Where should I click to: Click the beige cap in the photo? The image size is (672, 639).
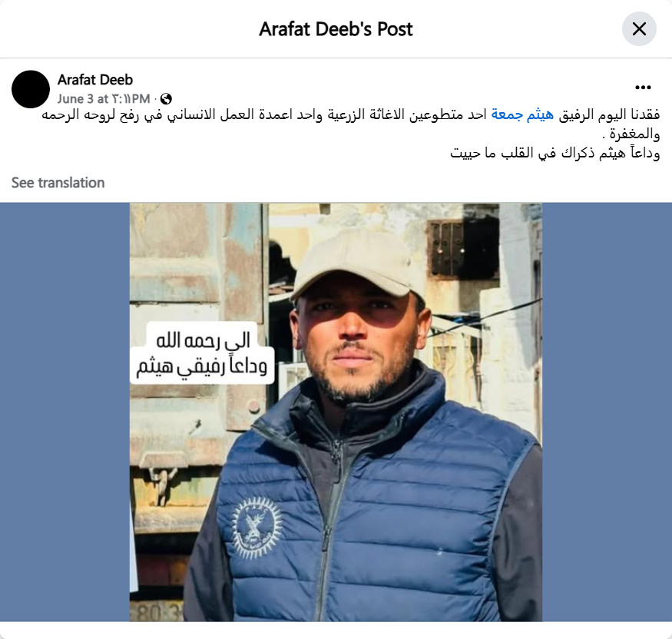[355, 264]
